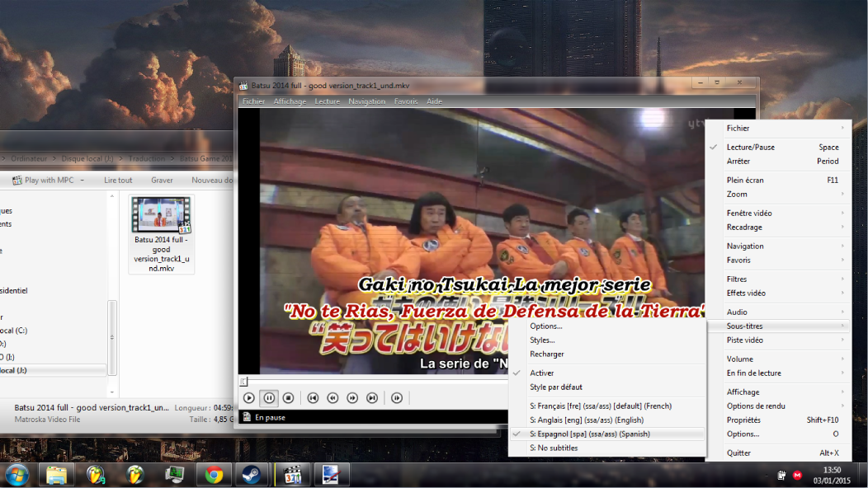This screenshot has height=488, width=868.
Task: Click the skip-to-next button
Action: [x=372, y=398]
